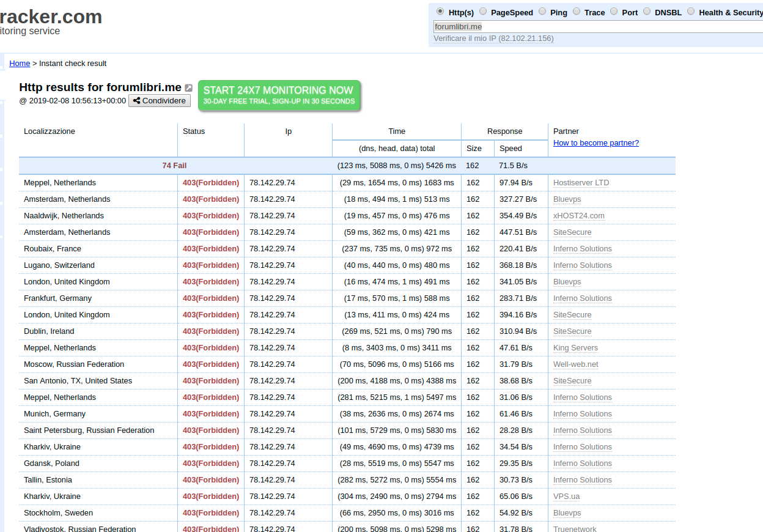The height and width of the screenshot is (532, 763).
Task: Click the 74 Fail summary cell
Action: pos(174,166)
